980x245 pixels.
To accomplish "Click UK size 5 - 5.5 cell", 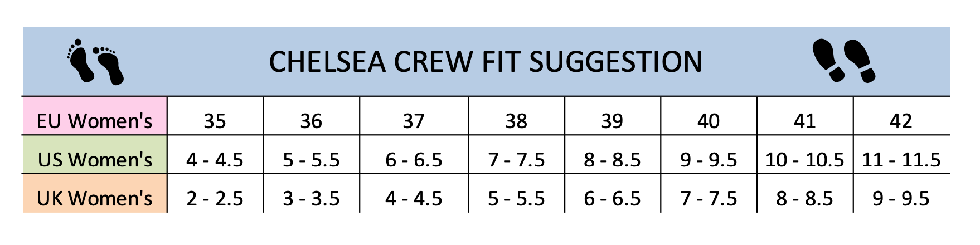I will 516,199.
